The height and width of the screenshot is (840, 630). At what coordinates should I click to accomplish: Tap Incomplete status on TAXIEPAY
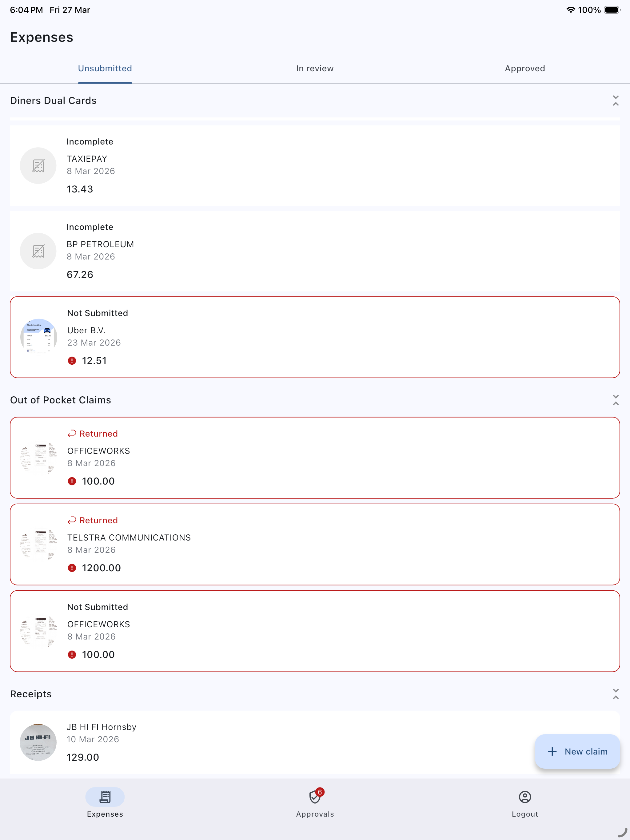coord(90,142)
